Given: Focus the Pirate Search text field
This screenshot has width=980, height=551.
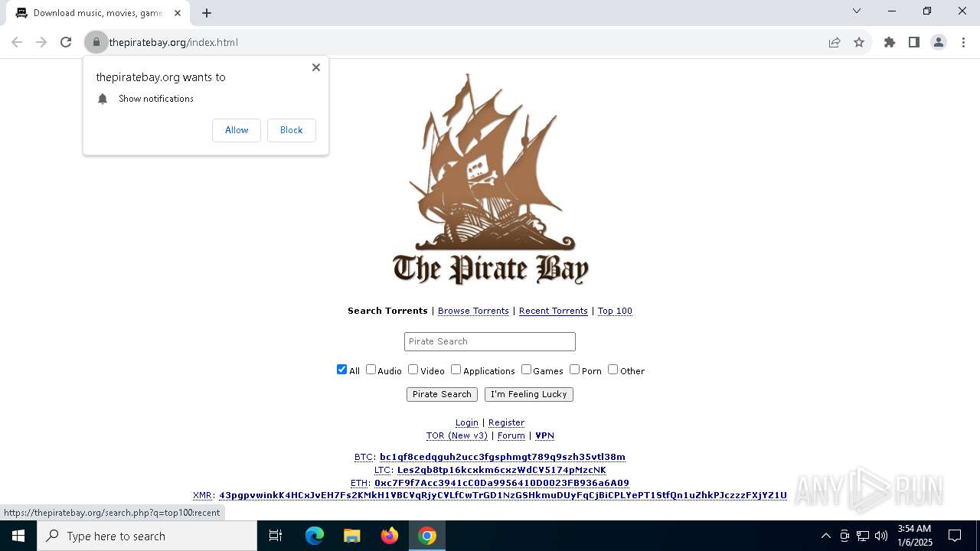Looking at the screenshot, I should click(x=490, y=341).
